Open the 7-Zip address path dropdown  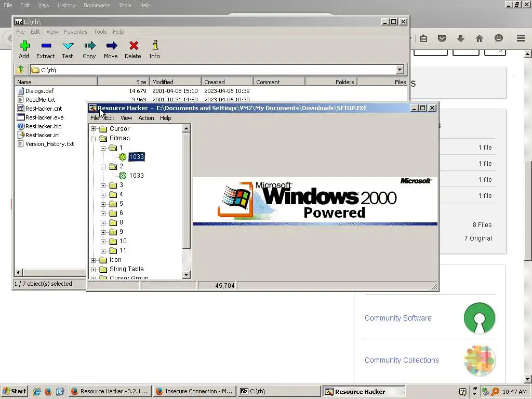[400, 70]
